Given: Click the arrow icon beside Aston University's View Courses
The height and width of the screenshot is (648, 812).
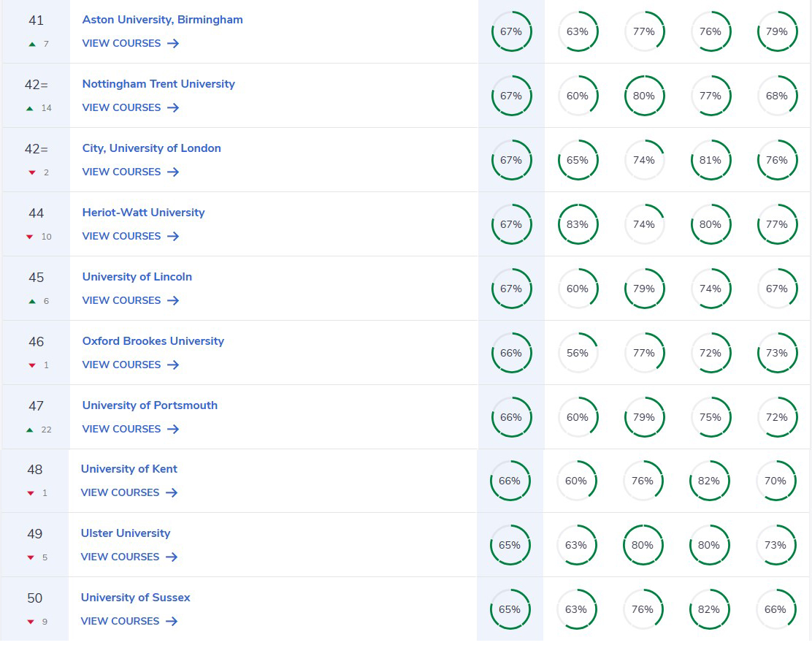Looking at the screenshot, I should tap(172, 43).
